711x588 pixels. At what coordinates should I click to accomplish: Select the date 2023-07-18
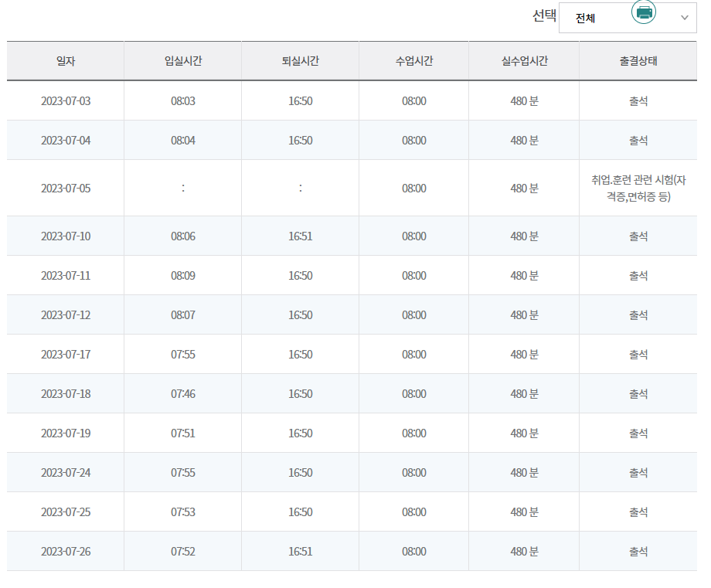pyautogui.click(x=66, y=393)
